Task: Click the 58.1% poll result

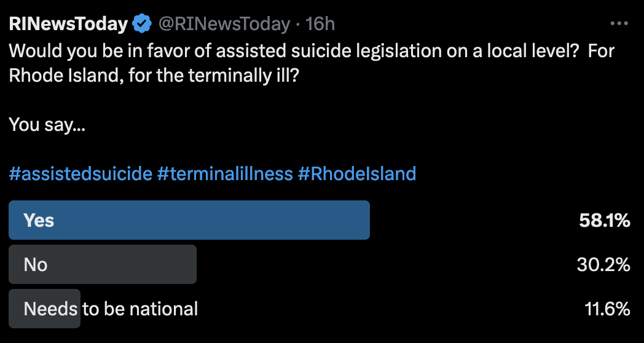Action: point(605,220)
